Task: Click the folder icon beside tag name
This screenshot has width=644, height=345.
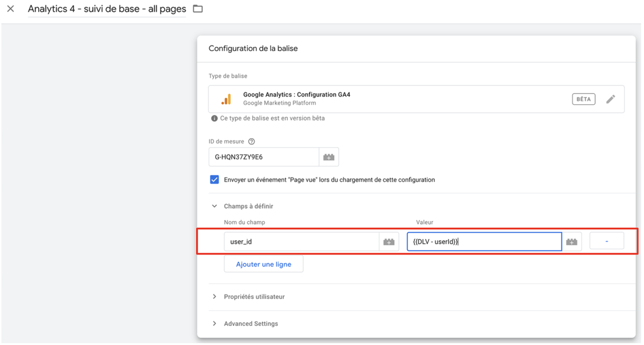Action: point(198,9)
